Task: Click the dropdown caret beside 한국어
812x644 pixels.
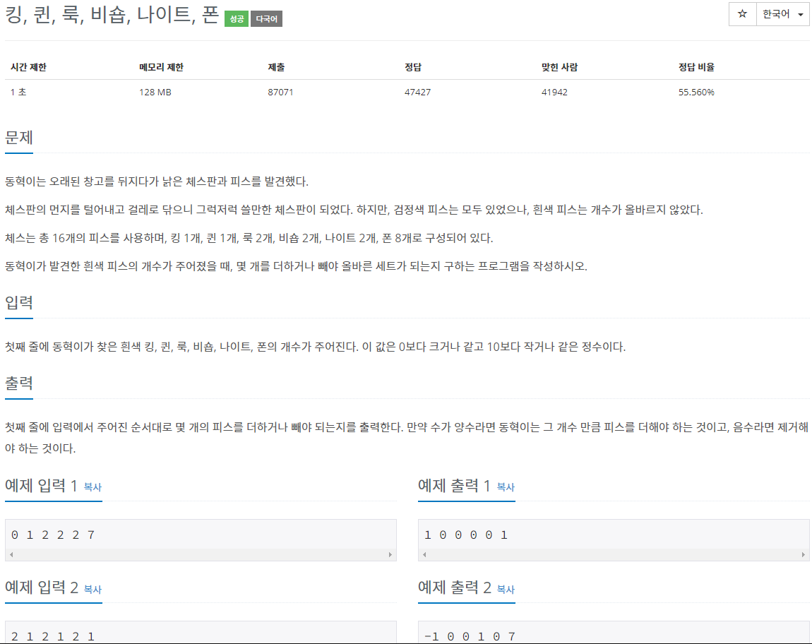Action: coord(800,15)
